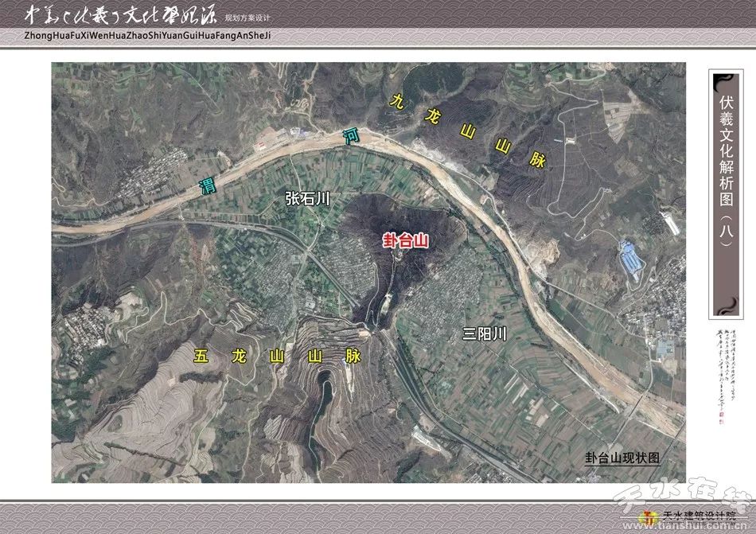This screenshot has height=534, width=756.
Task: Click the small calligraphy inscription beside map
Action: click(726, 376)
